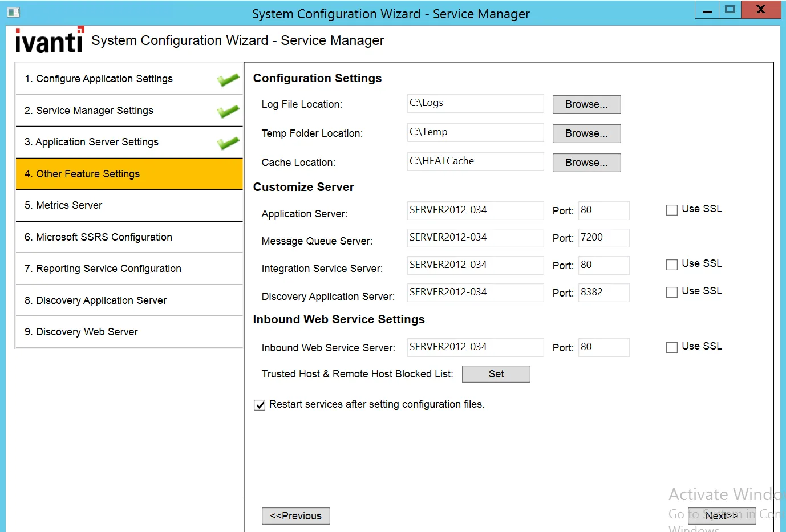Click the Discovery Application Server name field

(475, 293)
